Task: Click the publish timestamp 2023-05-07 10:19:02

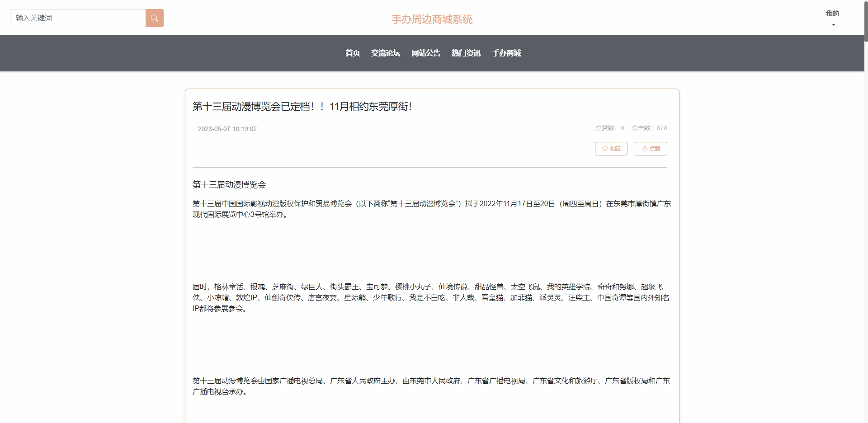Action: [227, 129]
